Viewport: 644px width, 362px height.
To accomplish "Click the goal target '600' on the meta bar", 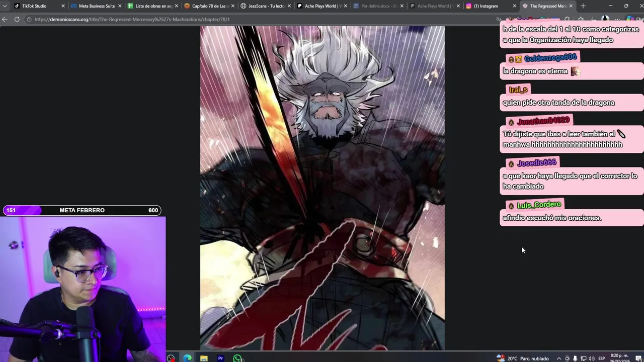I will click(153, 210).
